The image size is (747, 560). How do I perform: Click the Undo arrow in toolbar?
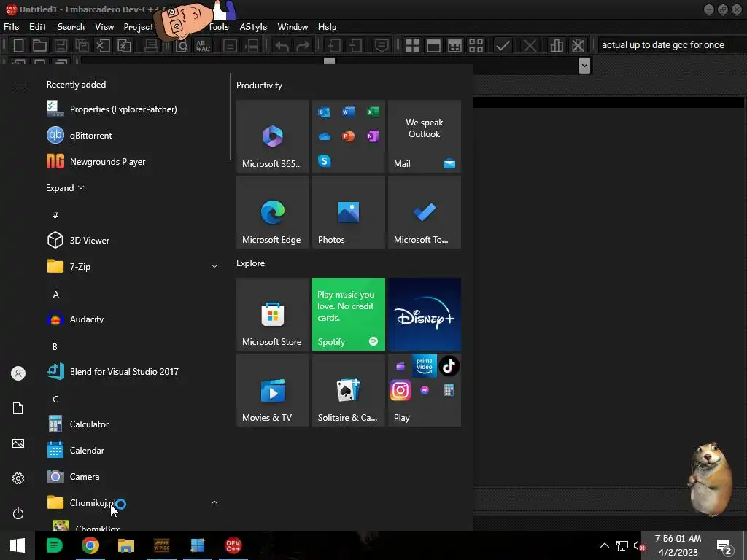point(282,46)
